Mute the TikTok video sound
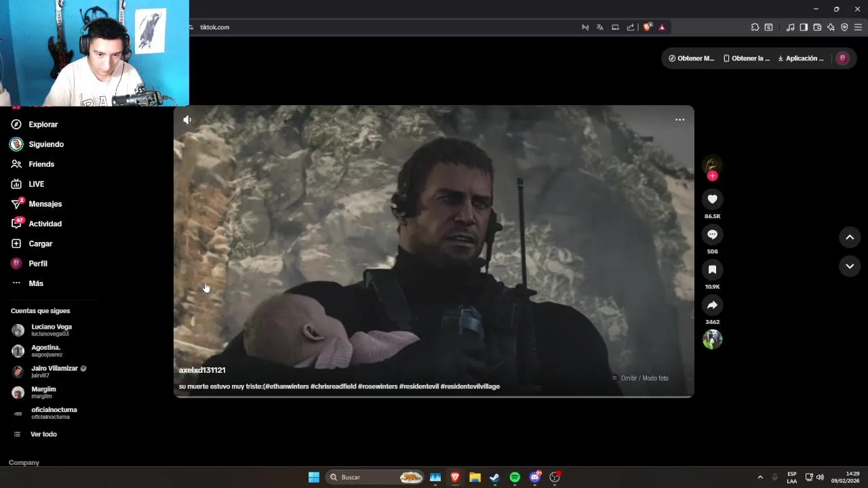Screen dimensions: 868x488 click(x=187, y=120)
